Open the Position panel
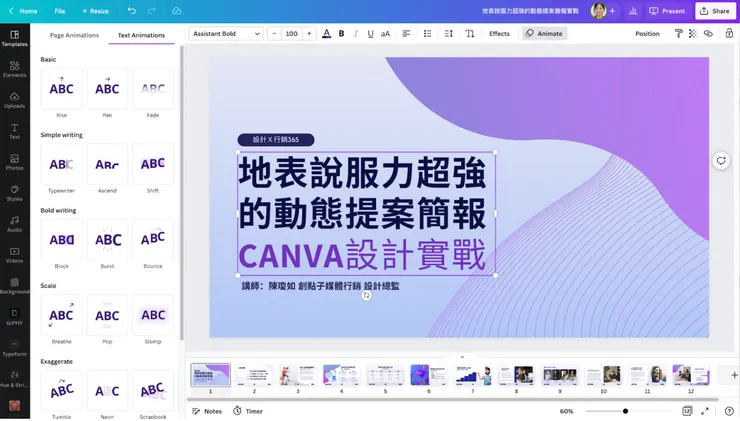The image size is (740, 421). tap(647, 34)
